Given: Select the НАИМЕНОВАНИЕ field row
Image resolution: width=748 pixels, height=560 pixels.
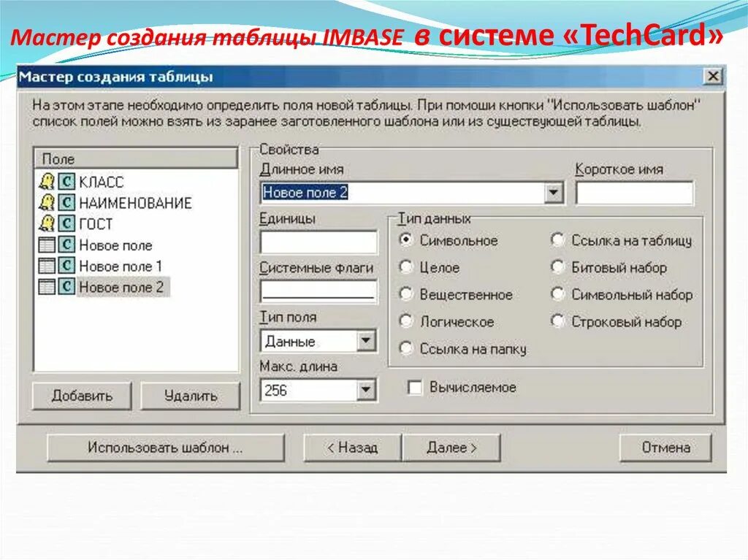Looking at the screenshot, I should point(135,203).
